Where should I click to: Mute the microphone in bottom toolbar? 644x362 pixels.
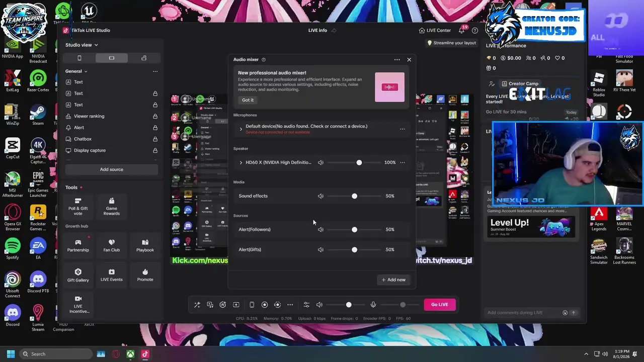[373, 305]
